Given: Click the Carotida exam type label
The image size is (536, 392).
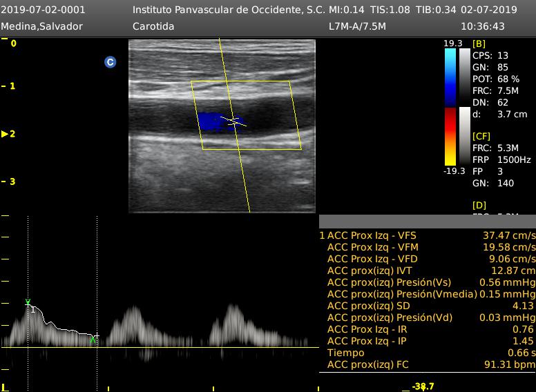Looking at the screenshot, I should [x=153, y=26].
